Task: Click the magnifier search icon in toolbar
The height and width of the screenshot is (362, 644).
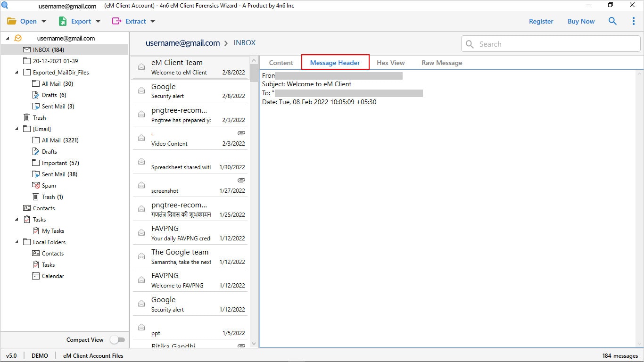Action: (612, 21)
